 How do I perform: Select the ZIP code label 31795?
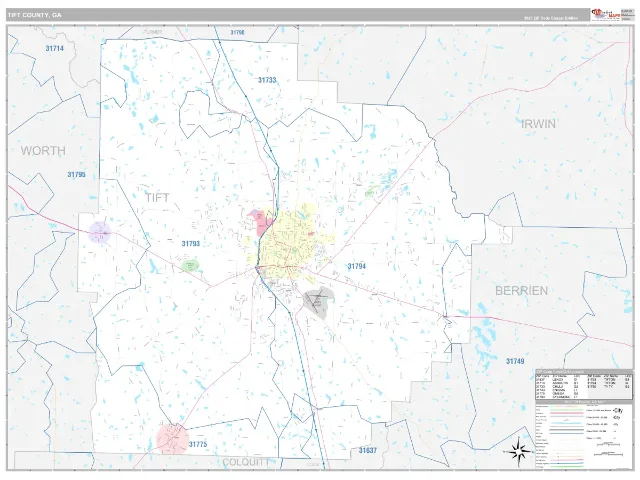(76, 175)
